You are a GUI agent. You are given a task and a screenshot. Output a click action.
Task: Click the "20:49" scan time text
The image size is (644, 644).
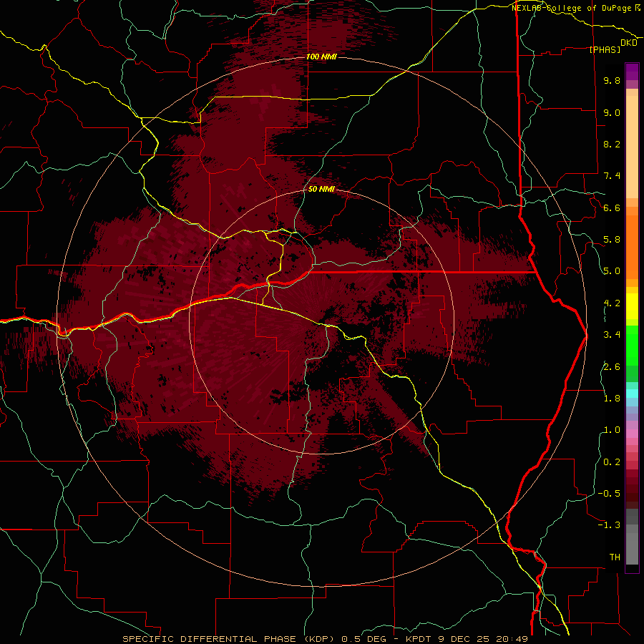[512, 639]
